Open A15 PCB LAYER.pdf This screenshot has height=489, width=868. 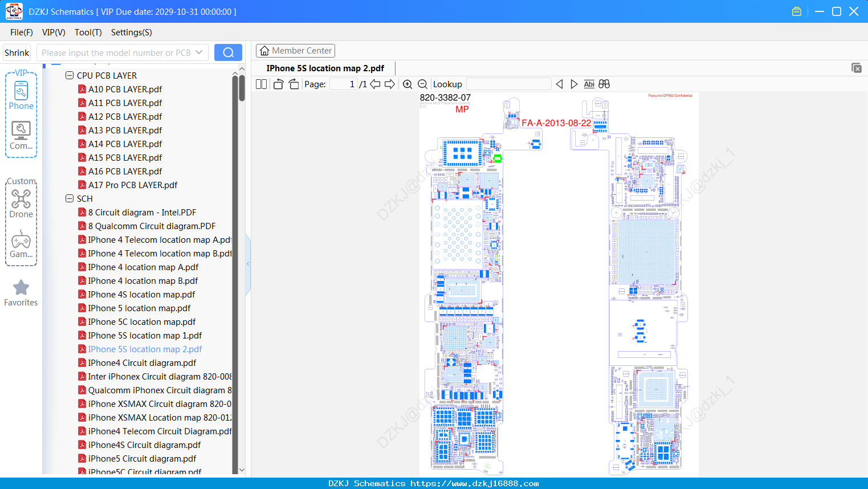point(125,157)
